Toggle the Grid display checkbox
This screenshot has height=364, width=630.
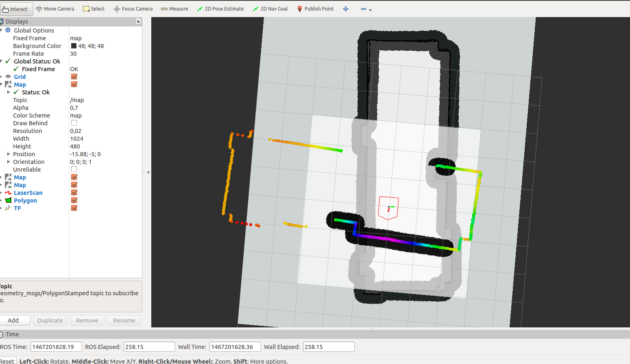[x=74, y=76]
